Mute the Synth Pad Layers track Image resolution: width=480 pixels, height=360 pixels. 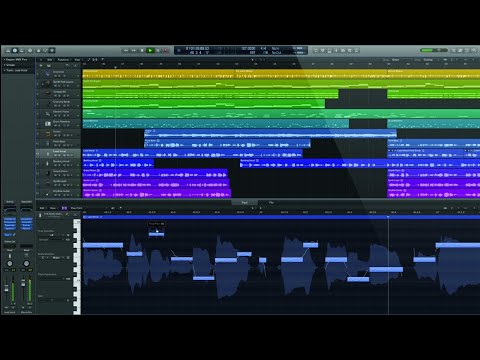point(55,86)
